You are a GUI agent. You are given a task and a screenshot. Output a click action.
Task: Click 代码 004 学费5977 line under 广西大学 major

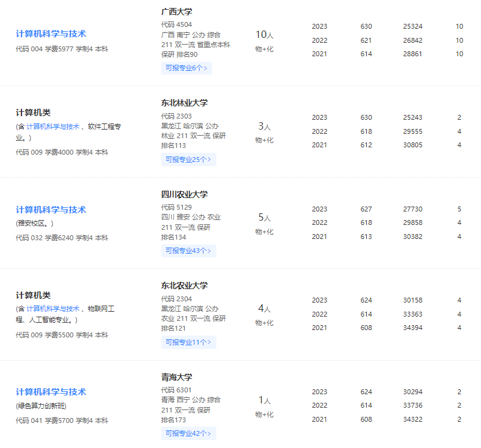pyautogui.click(x=62, y=49)
